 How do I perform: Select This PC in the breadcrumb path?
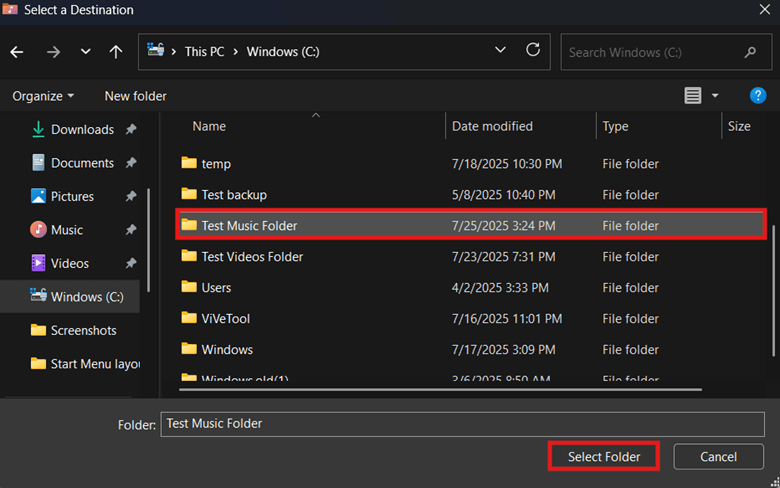204,52
